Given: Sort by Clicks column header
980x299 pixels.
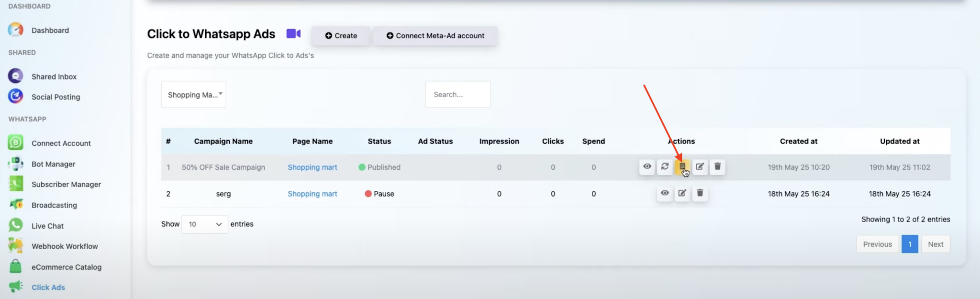Looking at the screenshot, I should tap(553, 141).
